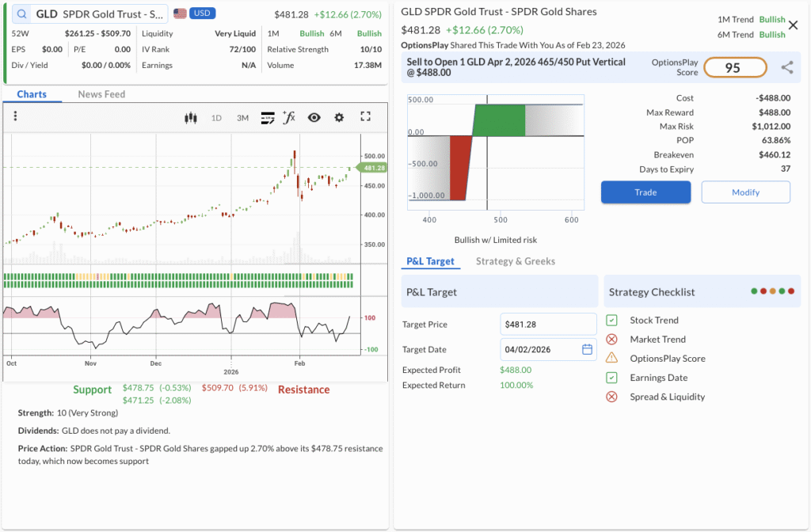This screenshot has width=811, height=532.
Task: Open the 1D interval selector
Action: point(216,118)
